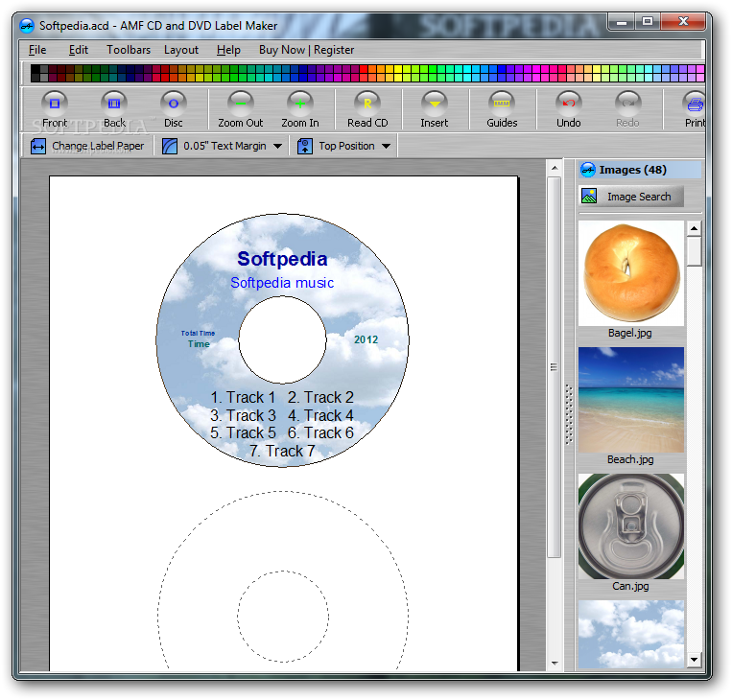Viewport: 732px width, 700px height.
Task: Pick the bright cyan swatch in palette
Action: (467, 69)
